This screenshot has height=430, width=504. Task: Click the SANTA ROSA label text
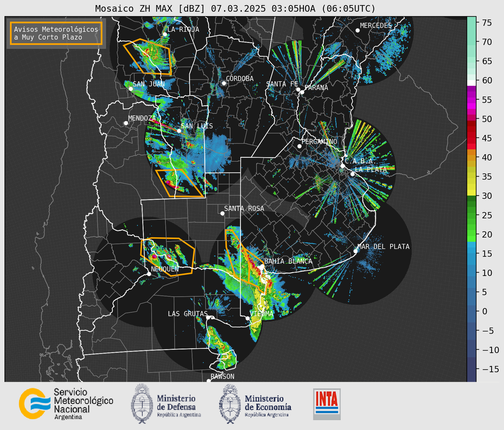tap(244, 208)
